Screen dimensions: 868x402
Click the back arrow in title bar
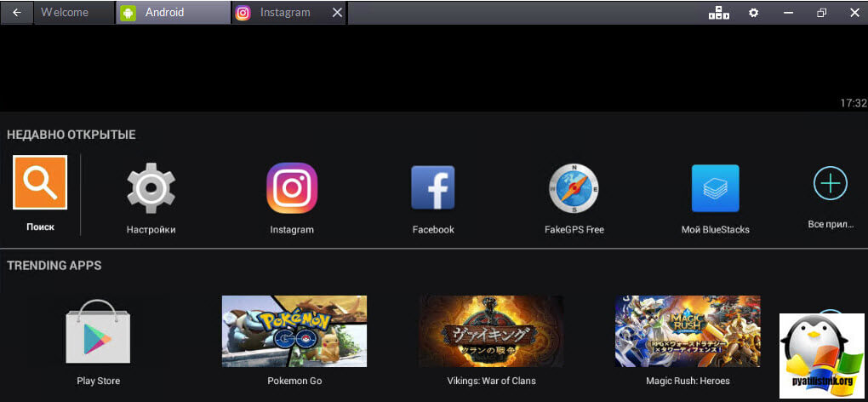tap(17, 13)
